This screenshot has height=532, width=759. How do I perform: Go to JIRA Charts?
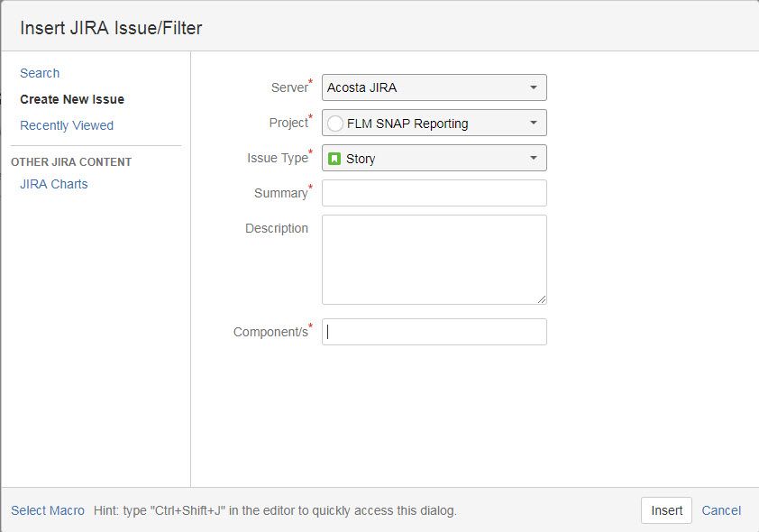click(x=54, y=184)
